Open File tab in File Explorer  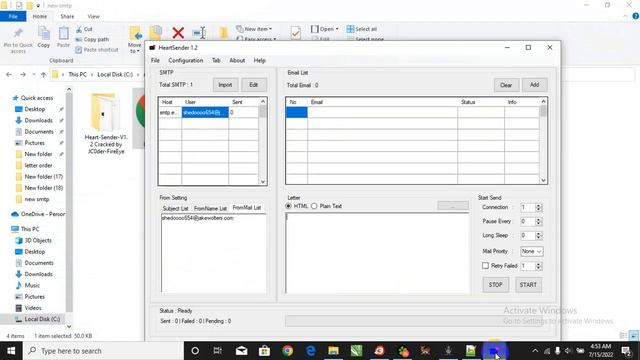[x=13, y=16]
